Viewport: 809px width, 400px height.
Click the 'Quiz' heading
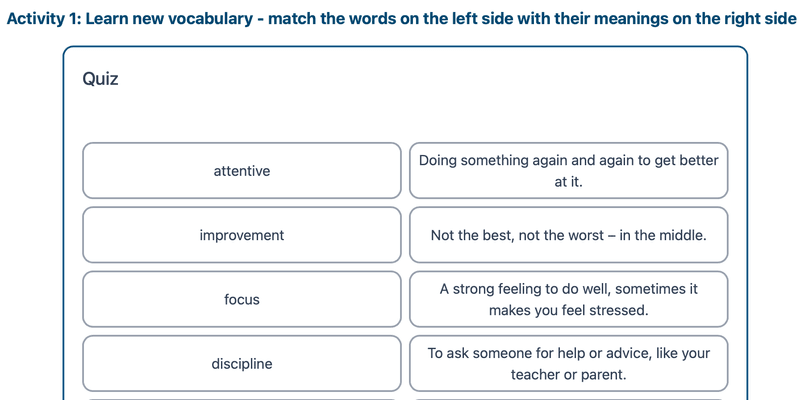(x=100, y=79)
